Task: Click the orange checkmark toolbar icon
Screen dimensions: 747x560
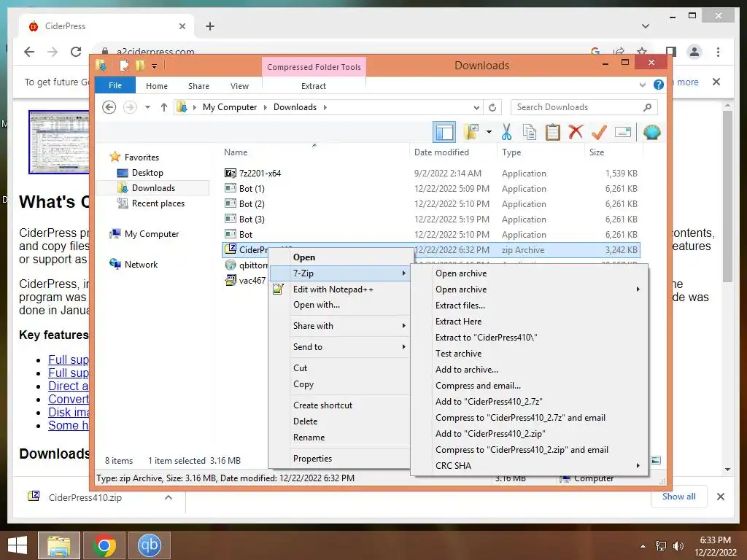Action: coord(599,132)
